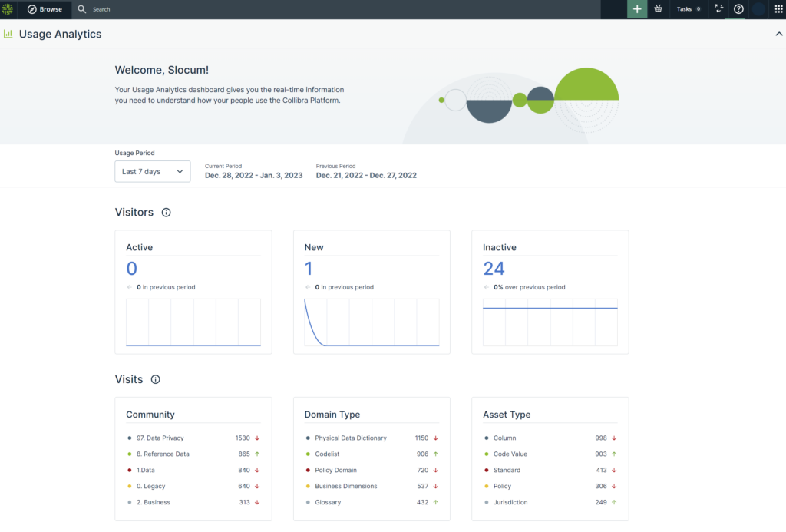Click the user profile avatar
This screenshot has height=532, width=786.
click(x=758, y=9)
